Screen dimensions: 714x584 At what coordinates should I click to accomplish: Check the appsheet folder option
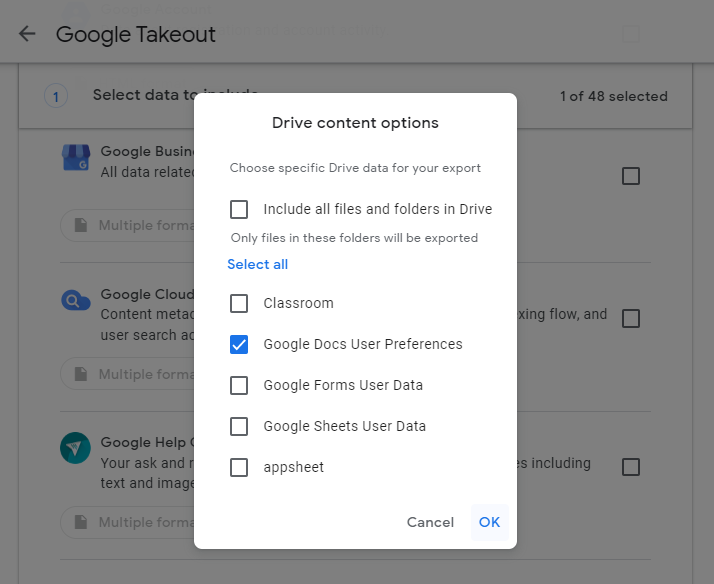239,467
